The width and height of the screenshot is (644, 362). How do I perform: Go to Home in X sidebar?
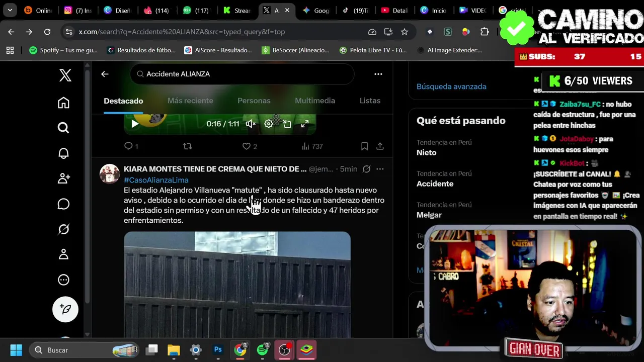pos(63,103)
